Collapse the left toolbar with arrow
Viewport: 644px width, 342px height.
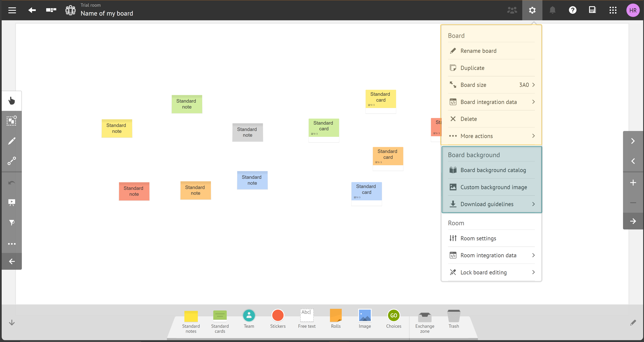coord(12,261)
